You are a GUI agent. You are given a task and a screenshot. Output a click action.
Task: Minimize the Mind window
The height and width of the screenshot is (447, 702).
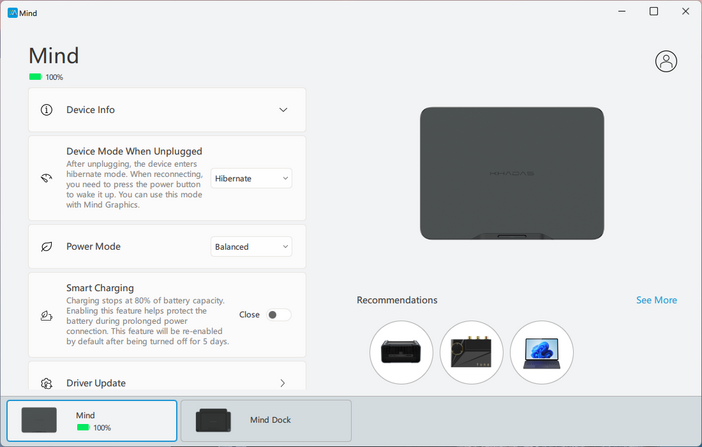(x=622, y=11)
